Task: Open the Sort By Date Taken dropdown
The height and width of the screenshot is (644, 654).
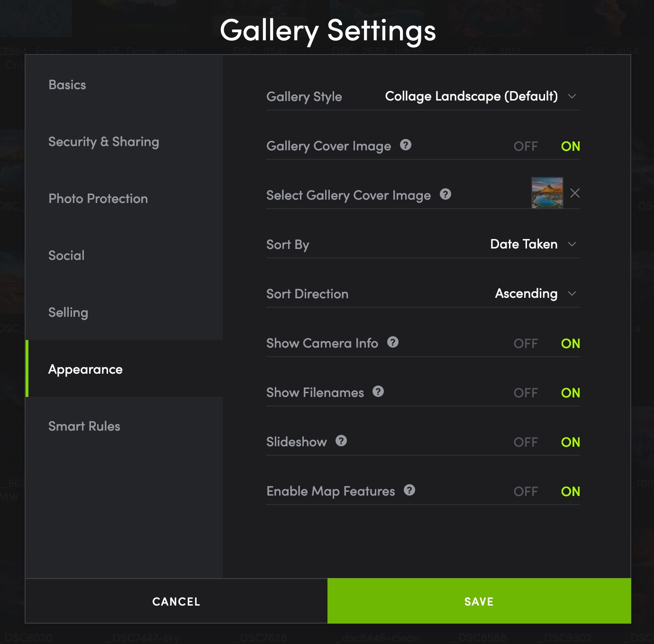Action: 533,244
